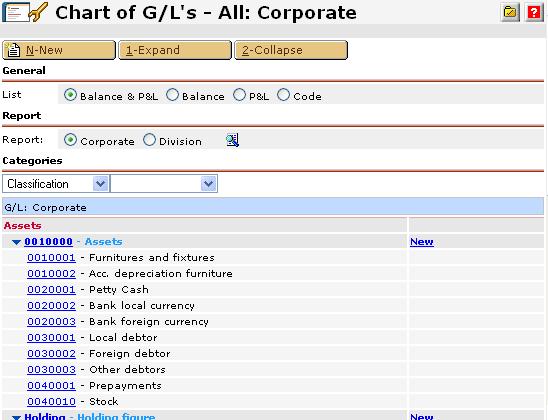Collapse the 0010000 Assets group triangle
Image resolution: width=548 pixels, height=420 pixels.
click(x=16, y=242)
